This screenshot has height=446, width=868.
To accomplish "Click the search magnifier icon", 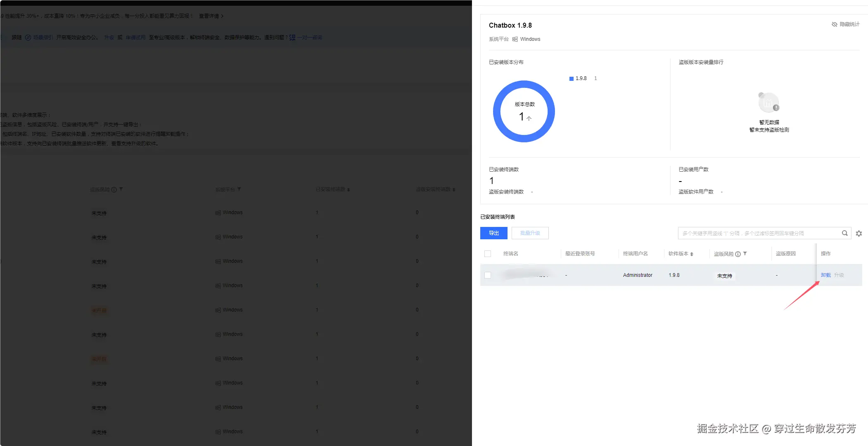I will 844,233.
